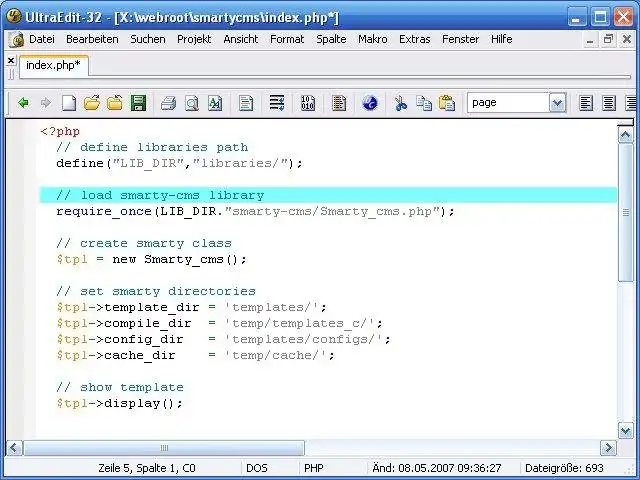Image resolution: width=640 pixels, height=480 pixels.
Task: Click the partly cut-off alignment icon at the toolbar's end
Action: click(631, 103)
